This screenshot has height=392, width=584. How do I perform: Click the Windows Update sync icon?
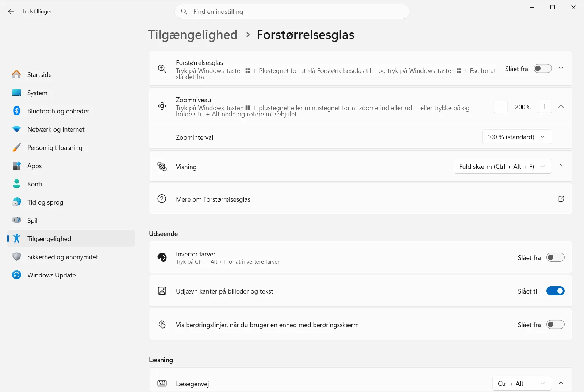click(x=16, y=275)
